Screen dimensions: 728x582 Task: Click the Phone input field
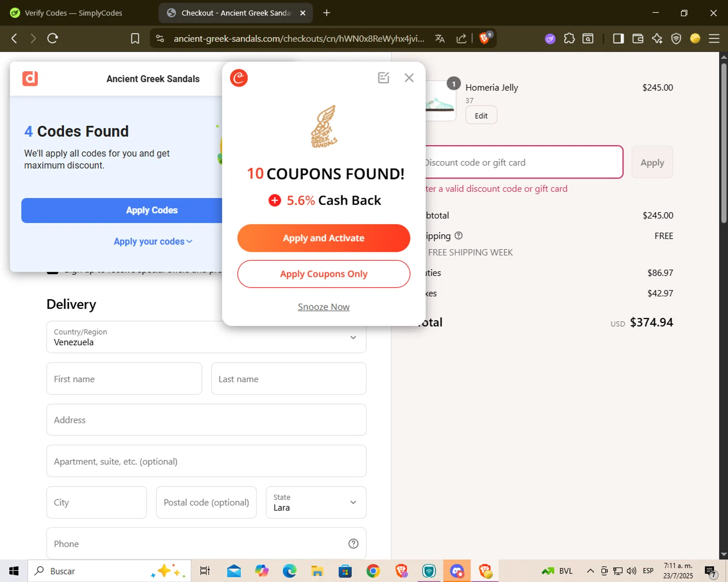click(x=206, y=544)
